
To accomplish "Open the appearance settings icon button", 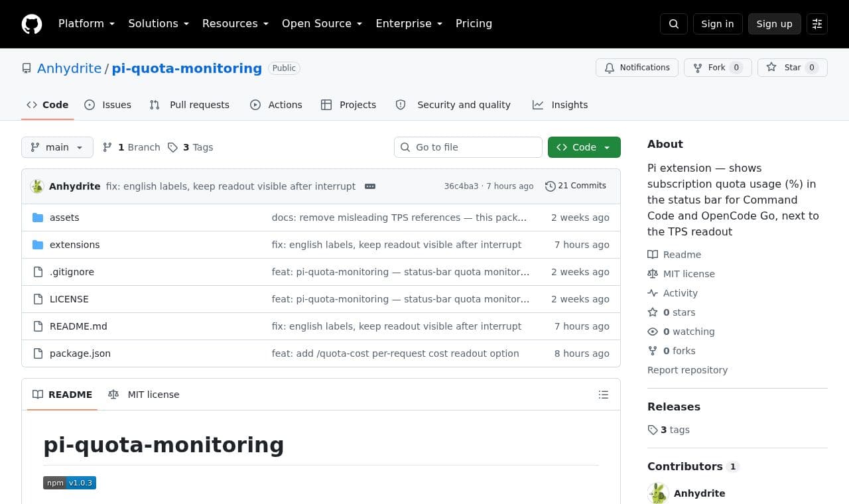I will click(817, 24).
